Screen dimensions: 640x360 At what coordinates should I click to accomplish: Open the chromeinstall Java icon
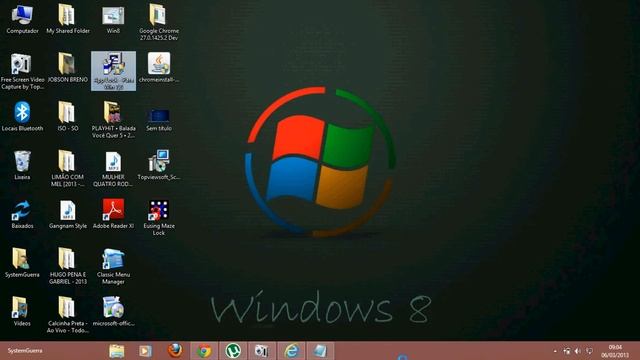coord(159,68)
